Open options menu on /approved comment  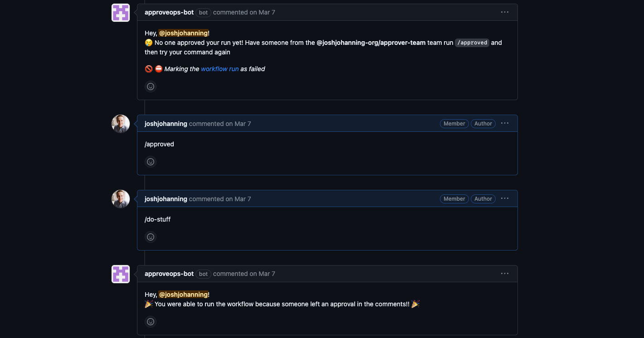point(505,124)
